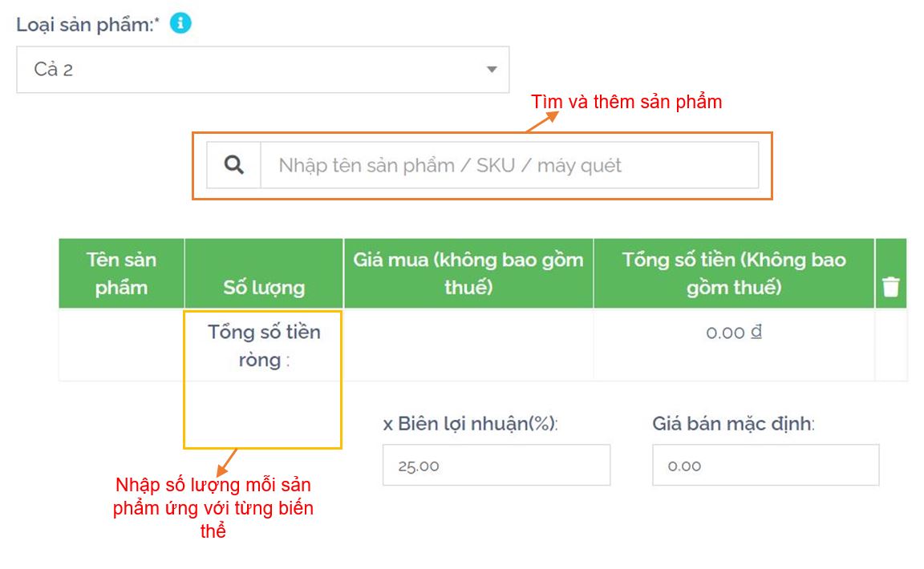Click the blue info icon beside Loại sản phẩm
The height and width of the screenshot is (569, 924).
click(x=180, y=24)
